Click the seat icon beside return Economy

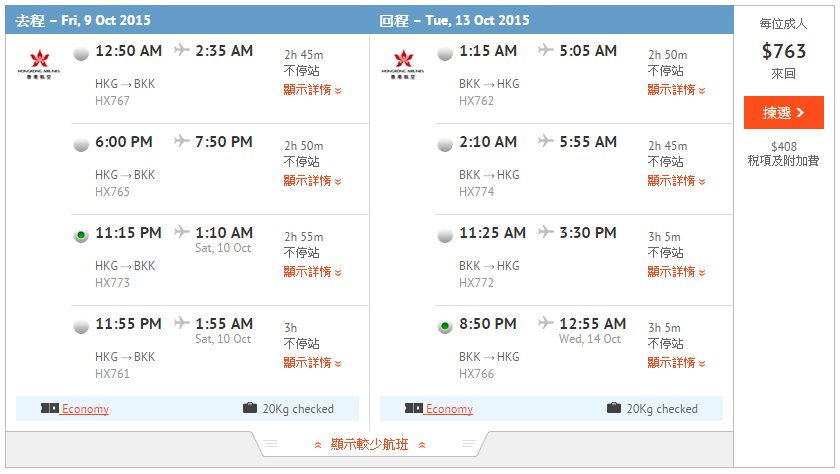pos(414,409)
